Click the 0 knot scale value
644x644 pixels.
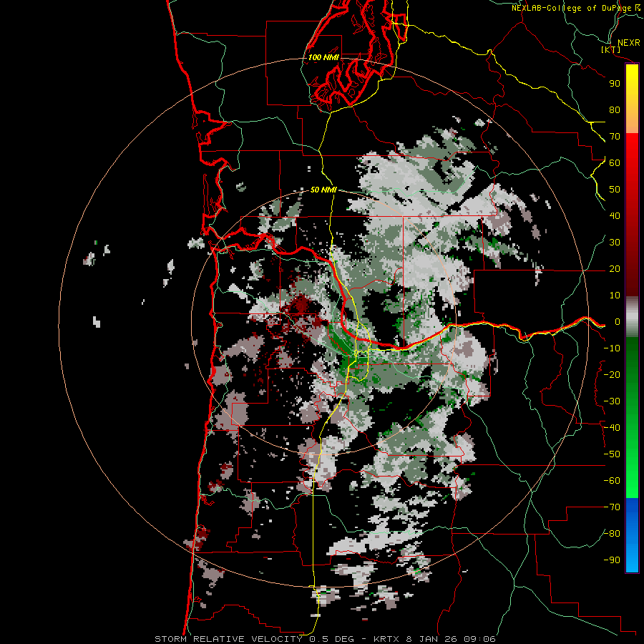click(618, 321)
